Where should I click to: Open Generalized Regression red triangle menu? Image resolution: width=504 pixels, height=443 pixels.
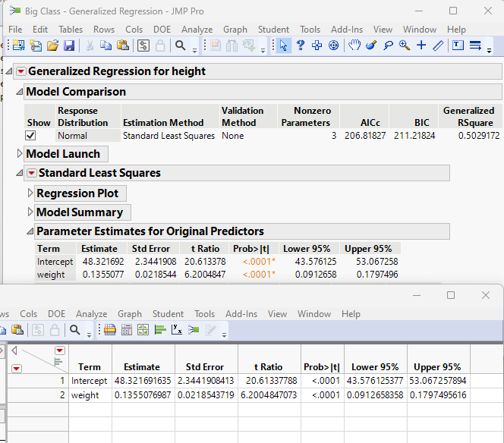pos(21,71)
